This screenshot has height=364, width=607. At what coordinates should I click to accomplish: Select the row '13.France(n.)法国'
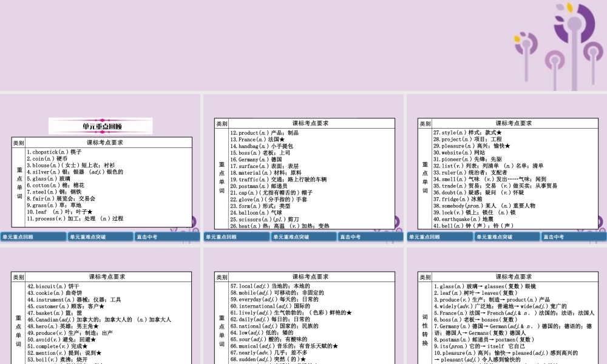[257, 140]
